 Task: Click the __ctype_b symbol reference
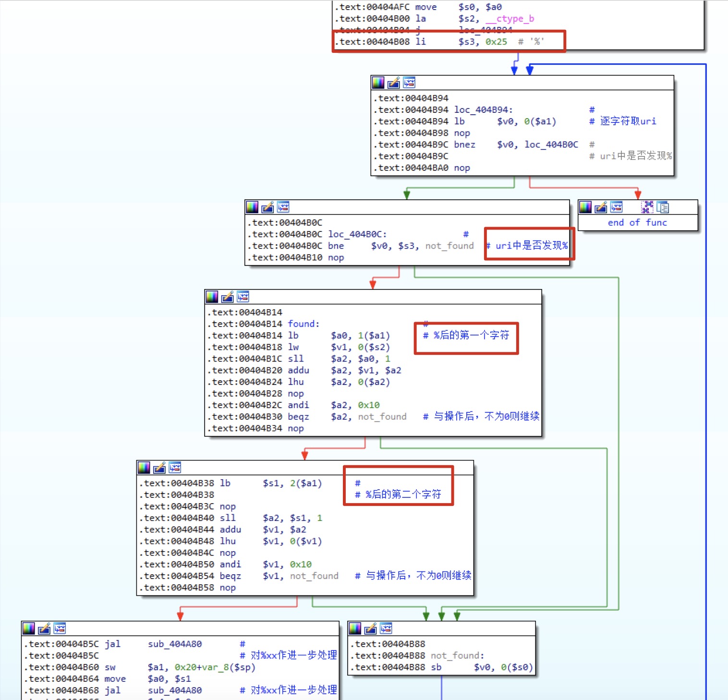(510, 19)
